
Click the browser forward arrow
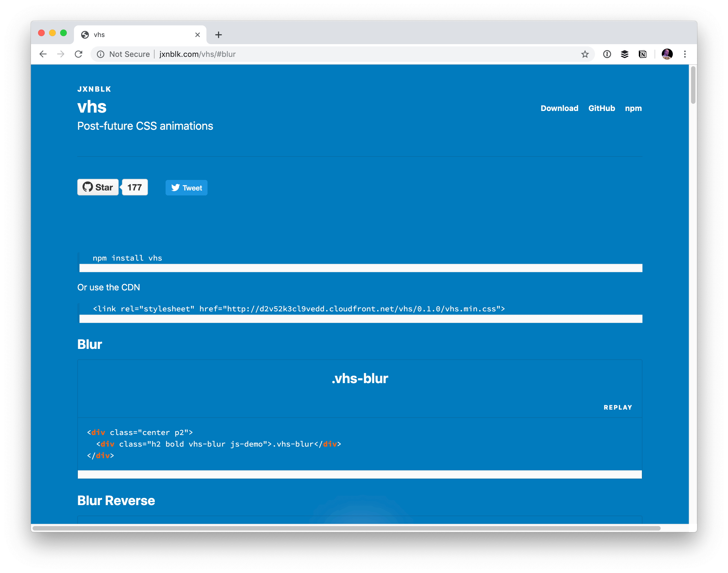[x=61, y=54]
